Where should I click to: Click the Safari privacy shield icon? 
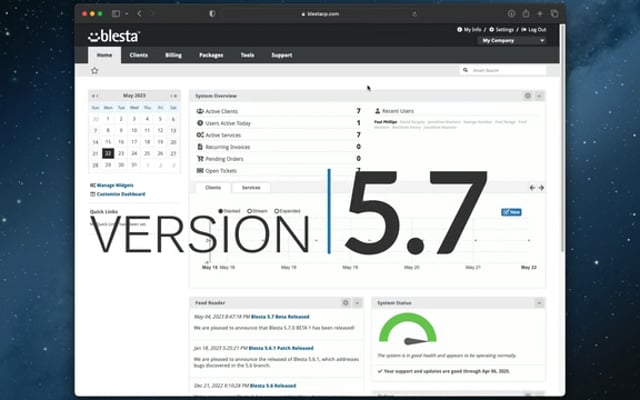(x=212, y=14)
